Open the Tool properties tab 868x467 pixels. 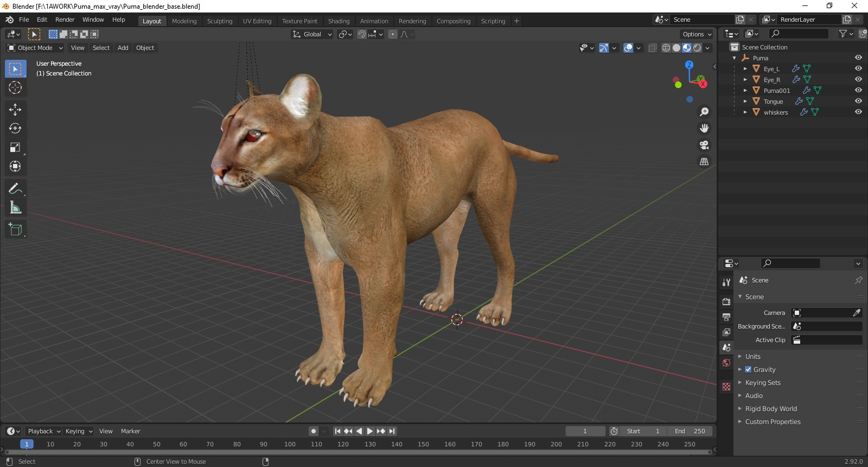point(726,282)
